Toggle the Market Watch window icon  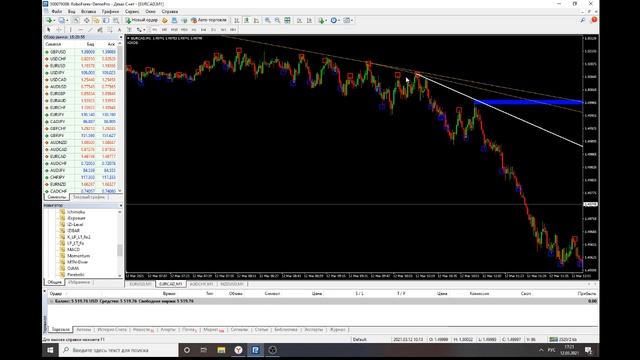(76, 20)
